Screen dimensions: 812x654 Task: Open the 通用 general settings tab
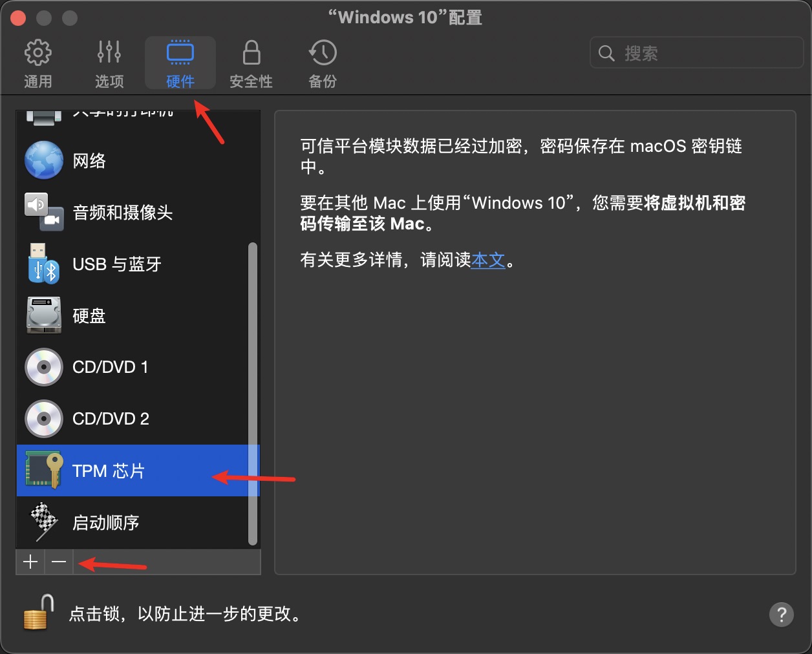[x=37, y=63]
